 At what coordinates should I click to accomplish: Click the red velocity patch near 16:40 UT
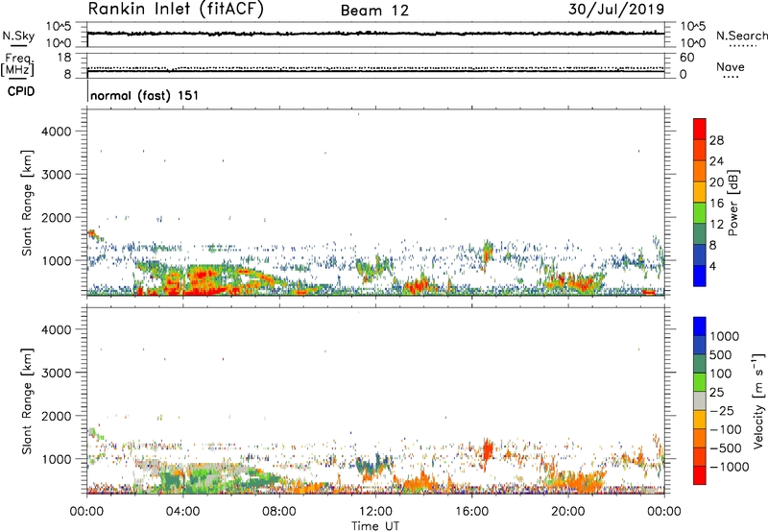pyautogui.click(x=488, y=450)
